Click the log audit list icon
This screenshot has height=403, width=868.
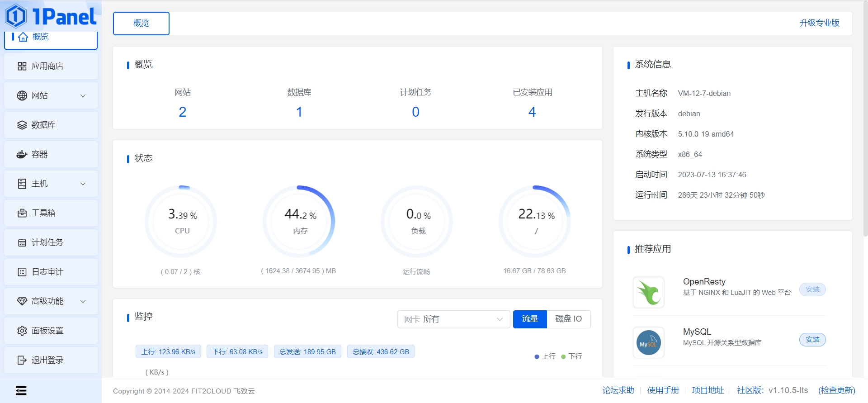pos(22,272)
